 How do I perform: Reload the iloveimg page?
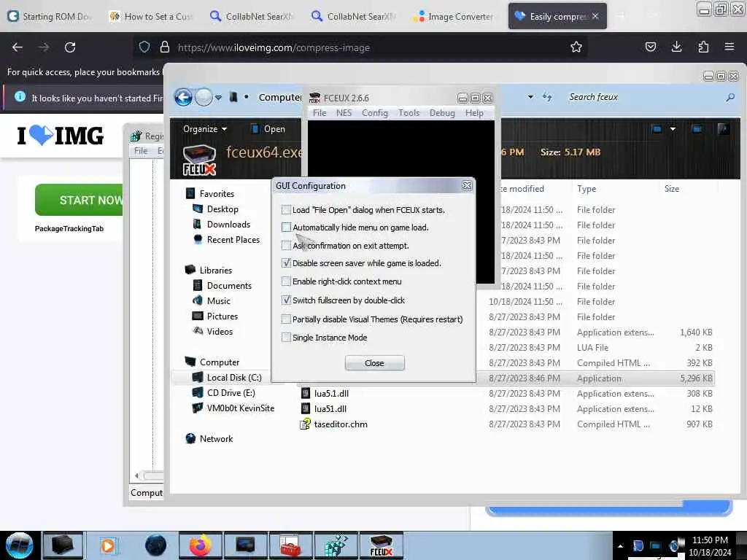pos(70,47)
